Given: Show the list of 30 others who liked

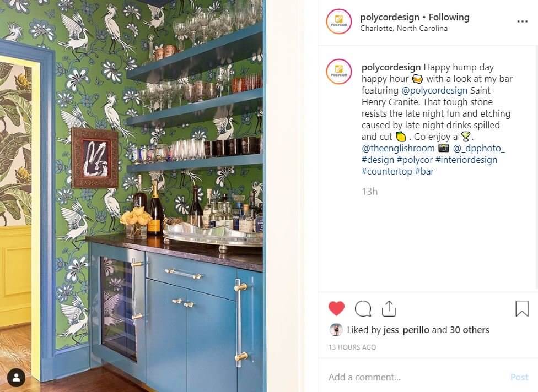Looking at the screenshot, I should click(x=470, y=330).
